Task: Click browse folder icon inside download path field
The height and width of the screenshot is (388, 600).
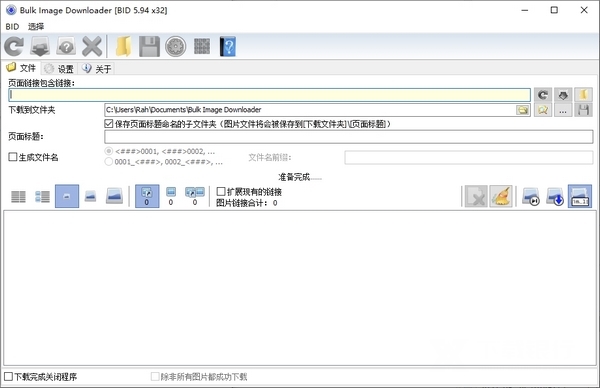Action: pos(523,110)
